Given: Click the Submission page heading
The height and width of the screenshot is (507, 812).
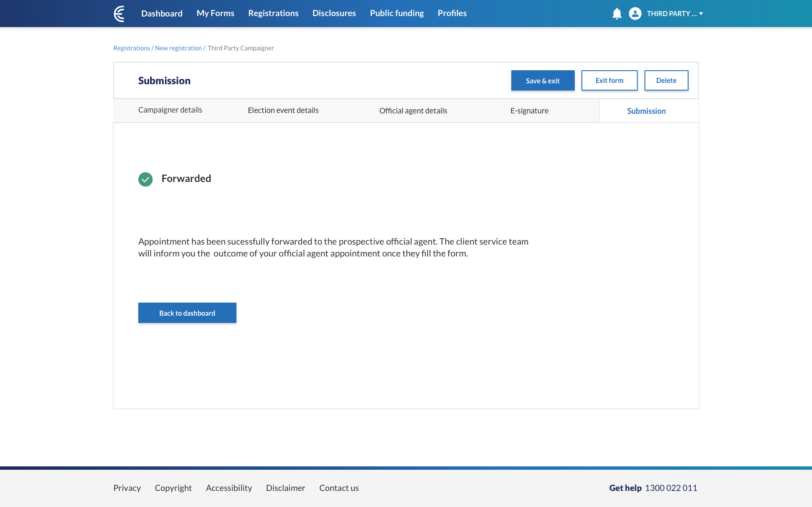Looking at the screenshot, I should click(x=164, y=81).
